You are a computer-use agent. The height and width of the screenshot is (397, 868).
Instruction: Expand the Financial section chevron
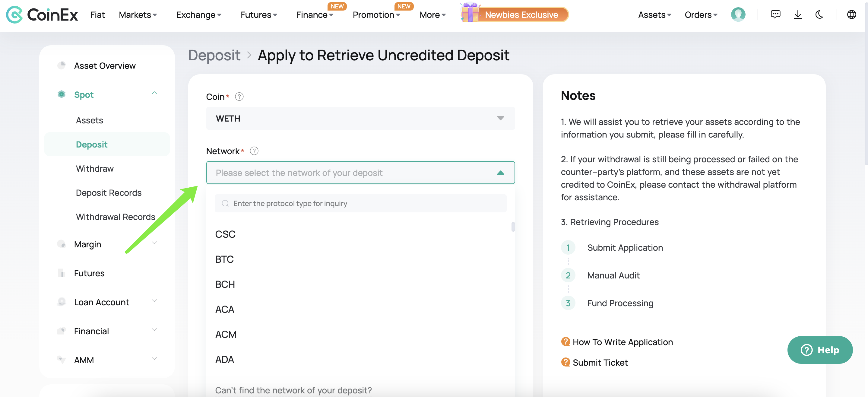tap(154, 330)
